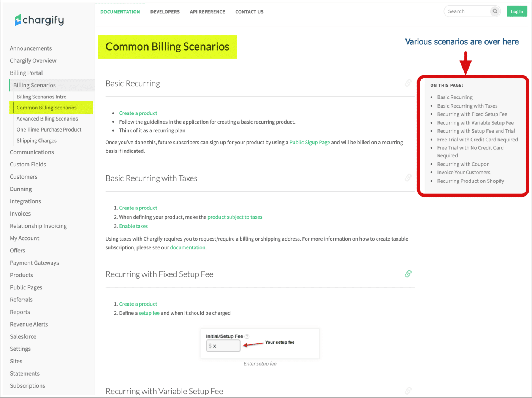The height and width of the screenshot is (398, 532).
Task: Click the search magnifier icon
Action: click(x=495, y=11)
